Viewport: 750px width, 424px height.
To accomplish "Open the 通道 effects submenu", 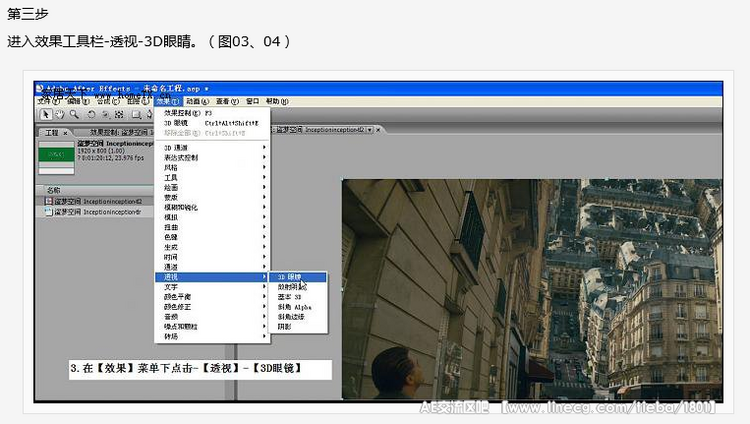I will pyautogui.click(x=212, y=267).
